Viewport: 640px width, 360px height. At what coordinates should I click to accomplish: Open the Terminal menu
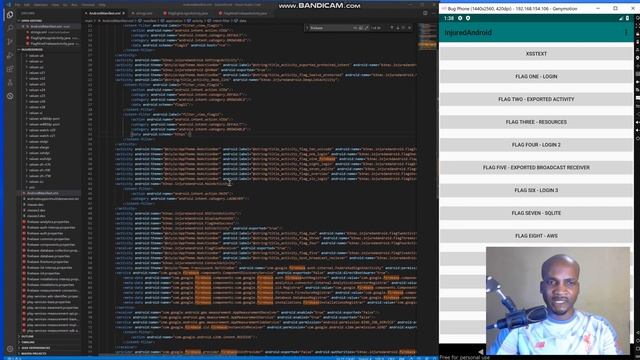click(x=88, y=5)
